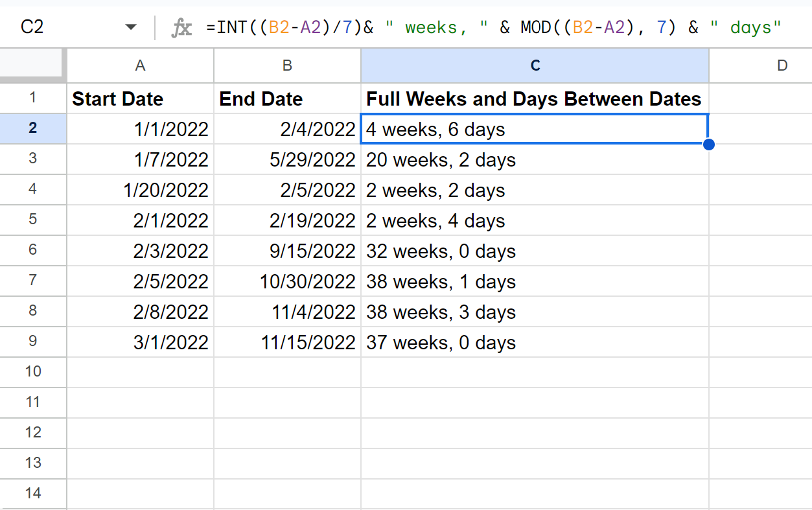Click cell showing '38 weeks, 3 days'
The image size is (812, 510).
point(535,312)
